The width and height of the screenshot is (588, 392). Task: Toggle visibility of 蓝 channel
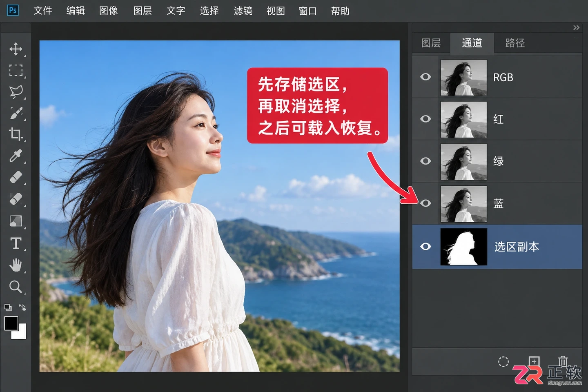[425, 203]
